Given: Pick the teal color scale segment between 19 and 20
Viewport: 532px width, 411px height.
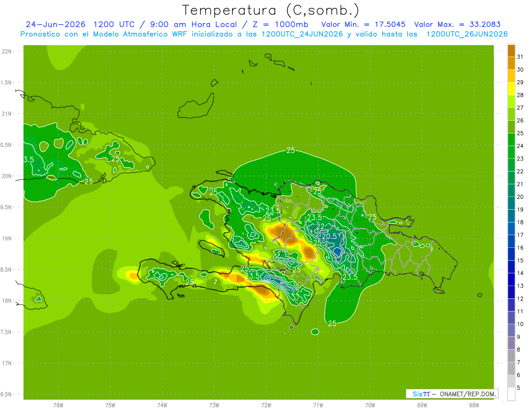Looking at the screenshot, I should 511,203.
